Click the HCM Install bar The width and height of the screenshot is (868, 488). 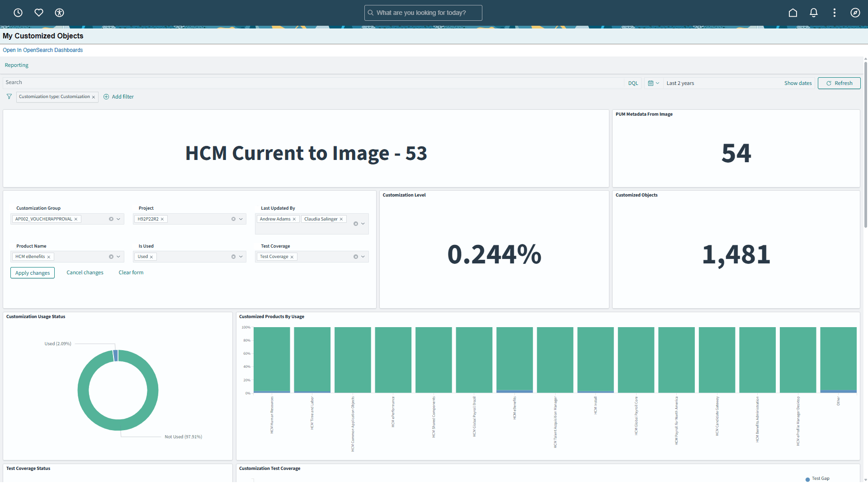pos(595,360)
